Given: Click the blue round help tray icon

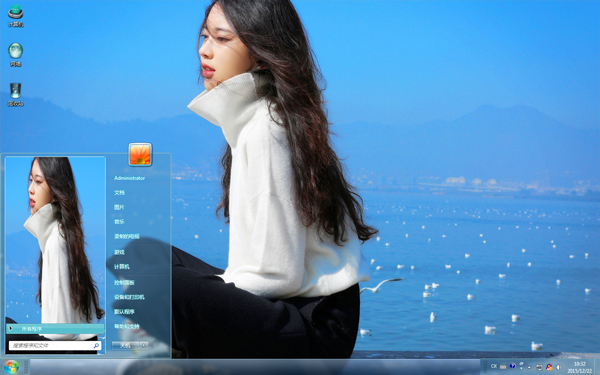Looking at the screenshot, I should coord(512,366).
